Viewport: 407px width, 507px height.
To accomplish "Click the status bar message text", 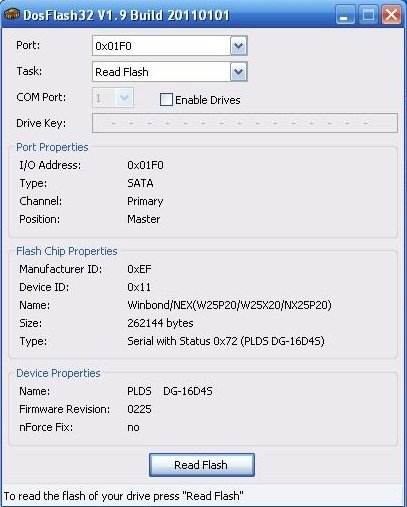I will coord(123,496).
